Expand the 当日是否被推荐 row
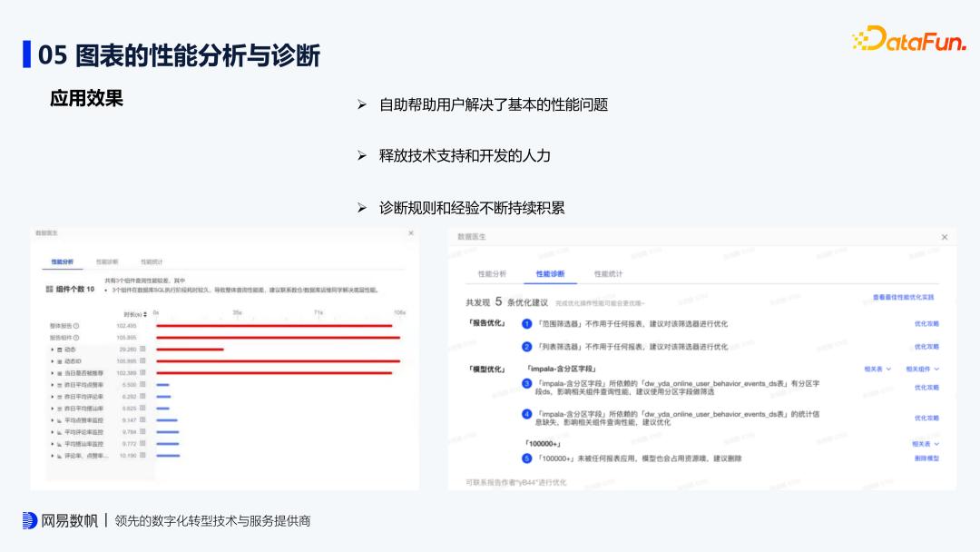This screenshot has width=980, height=552. (x=52, y=374)
